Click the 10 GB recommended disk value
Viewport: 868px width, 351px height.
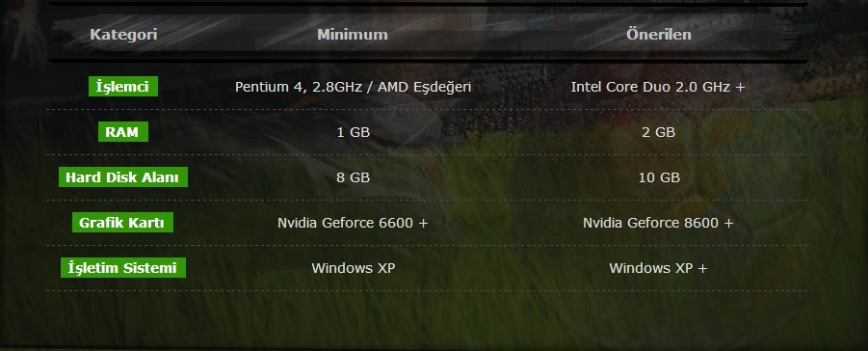658,178
